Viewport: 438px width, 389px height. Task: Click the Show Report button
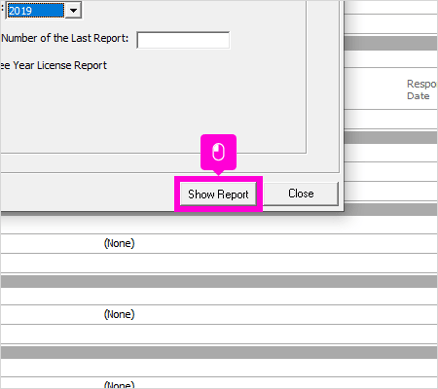click(x=218, y=194)
